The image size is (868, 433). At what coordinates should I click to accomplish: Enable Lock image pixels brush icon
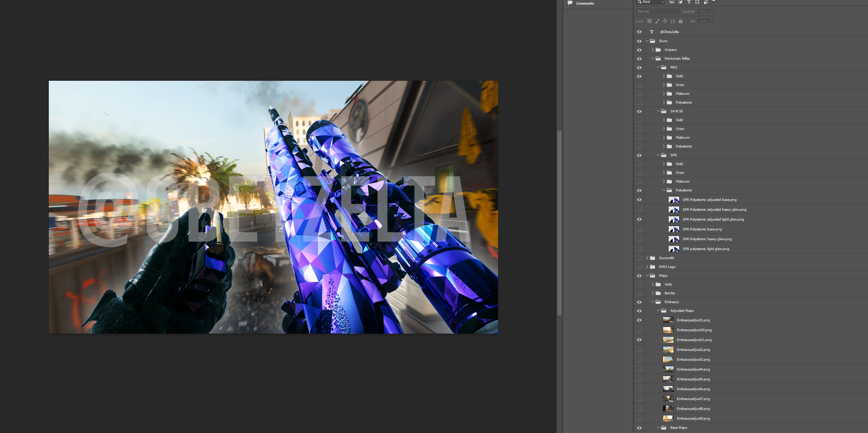tap(657, 21)
